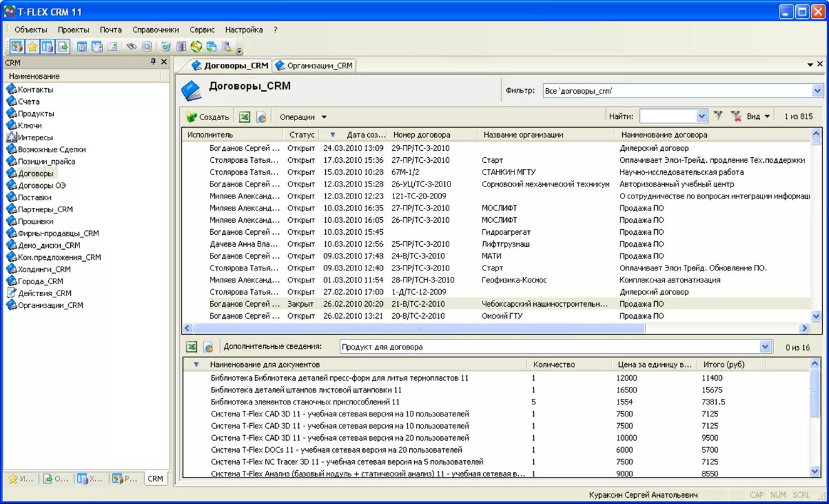The width and height of the screenshot is (829, 504).
Task: Open the Операции dropdown menu
Action: [304, 117]
